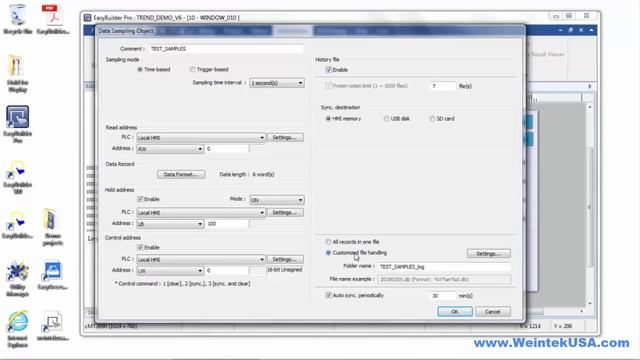Toggle Auto sync. periodically checkbox
The image size is (640, 360).
click(x=328, y=295)
